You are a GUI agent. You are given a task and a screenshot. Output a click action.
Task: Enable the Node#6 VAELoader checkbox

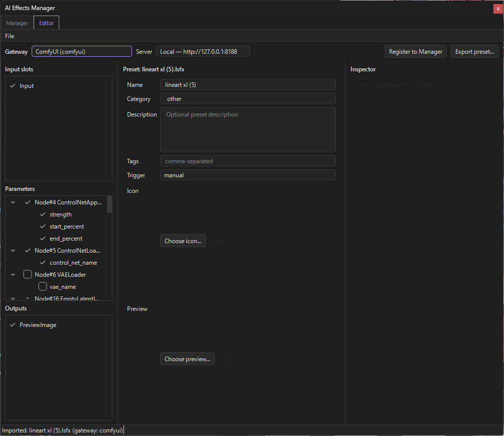click(x=28, y=275)
